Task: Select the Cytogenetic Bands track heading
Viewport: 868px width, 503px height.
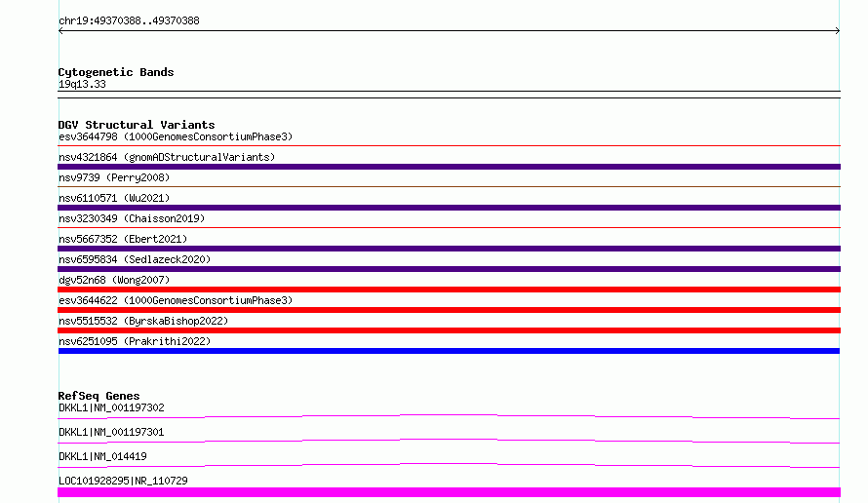Action: tap(116, 72)
